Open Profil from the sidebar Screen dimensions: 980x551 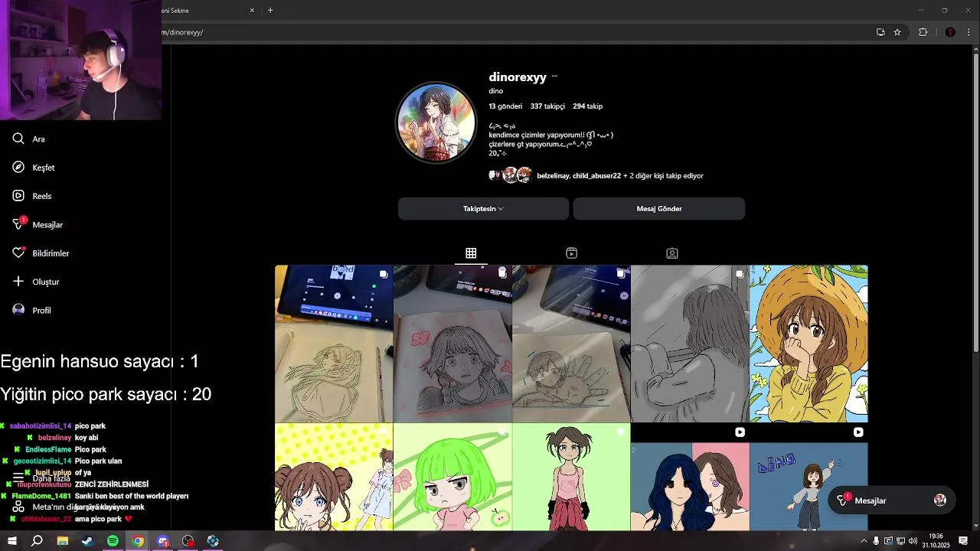pos(31,310)
